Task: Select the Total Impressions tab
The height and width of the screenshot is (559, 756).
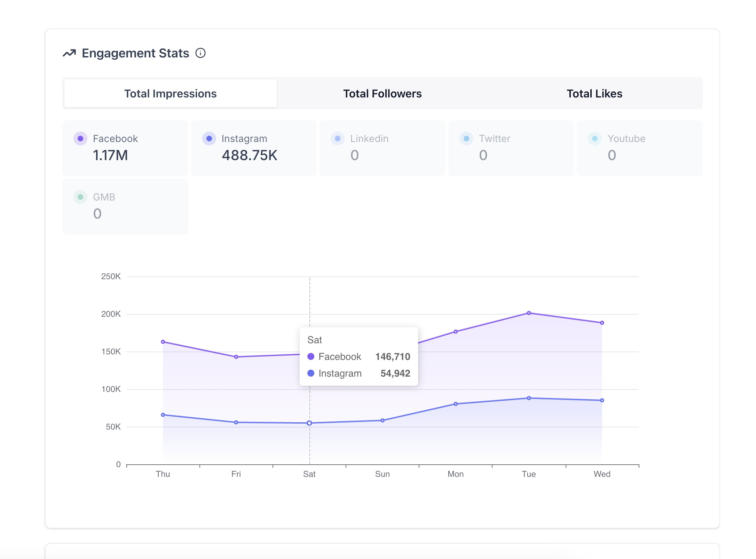Action: [170, 94]
